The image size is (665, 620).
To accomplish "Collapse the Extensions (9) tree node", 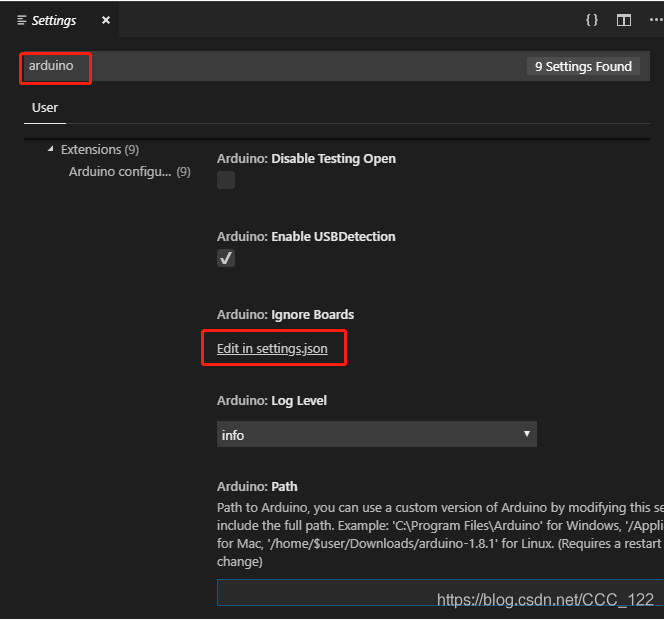I will [x=50, y=149].
